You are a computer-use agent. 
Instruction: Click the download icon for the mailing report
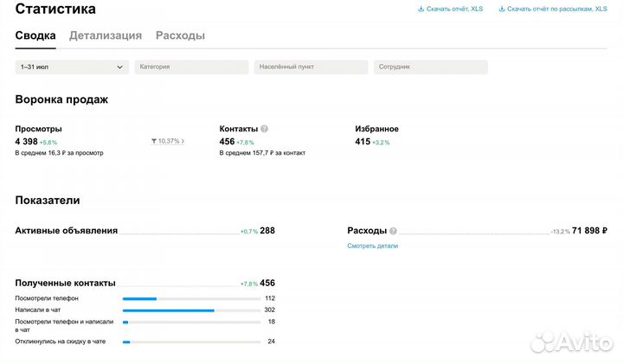pyautogui.click(x=501, y=10)
